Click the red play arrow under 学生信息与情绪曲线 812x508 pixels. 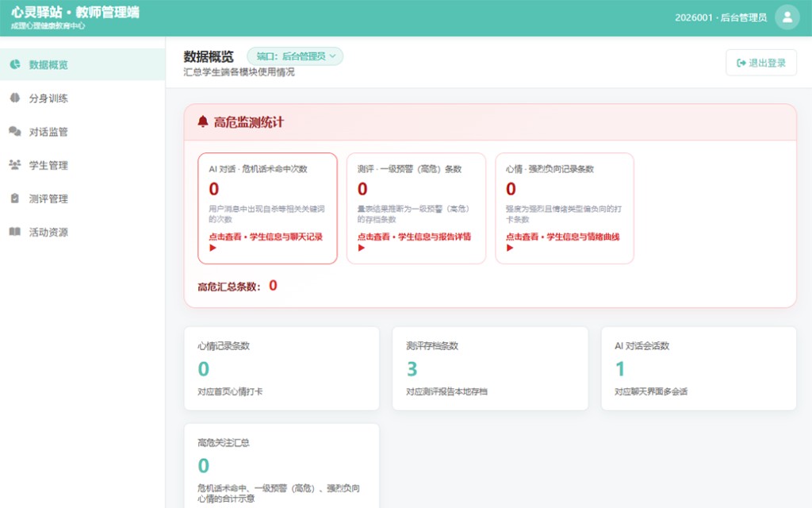pos(510,248)
